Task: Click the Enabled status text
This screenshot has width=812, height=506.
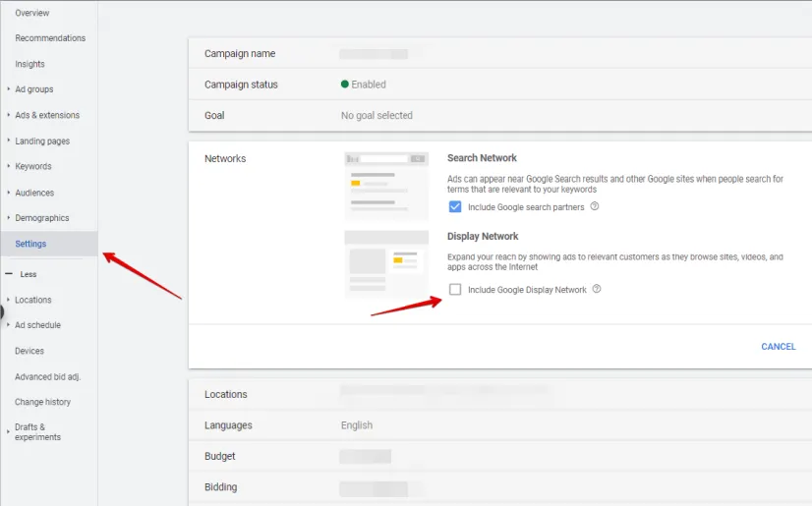Action: pos(369,84)
